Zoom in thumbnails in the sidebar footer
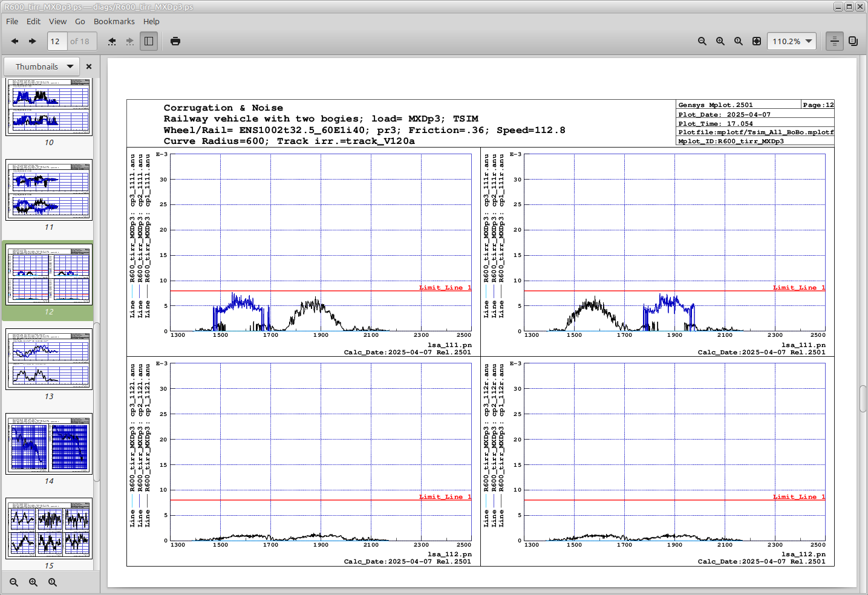The width and height of the screenshot is (868, 595). [33, 582]
